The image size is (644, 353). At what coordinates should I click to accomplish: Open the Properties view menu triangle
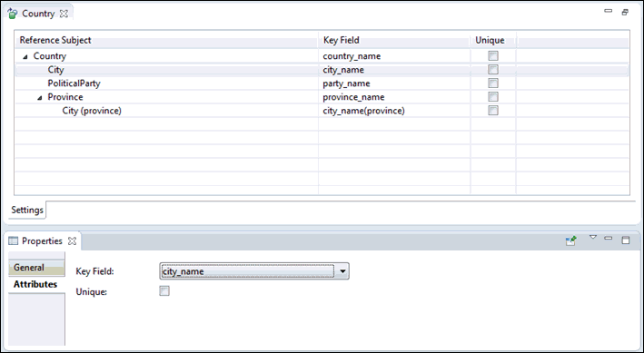592,237
